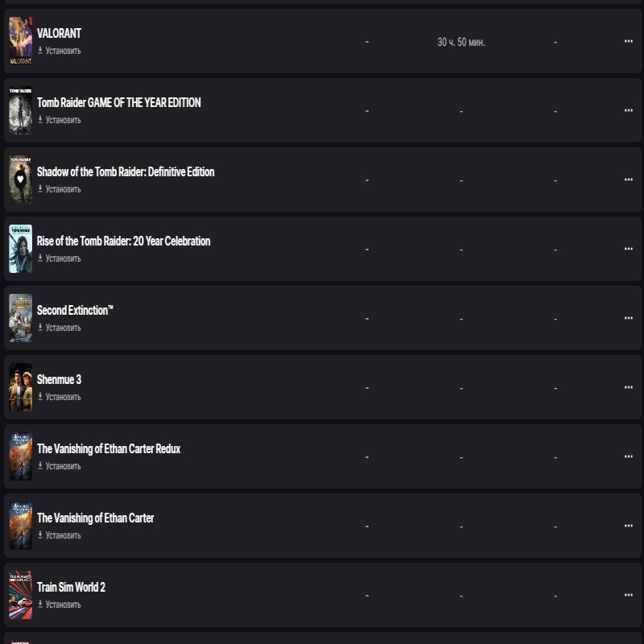Image resolution: width=644 pixels, height=644 pixels.
Task: Click the install icon next to Shenmue 3
Action: [x=39, y=397]
